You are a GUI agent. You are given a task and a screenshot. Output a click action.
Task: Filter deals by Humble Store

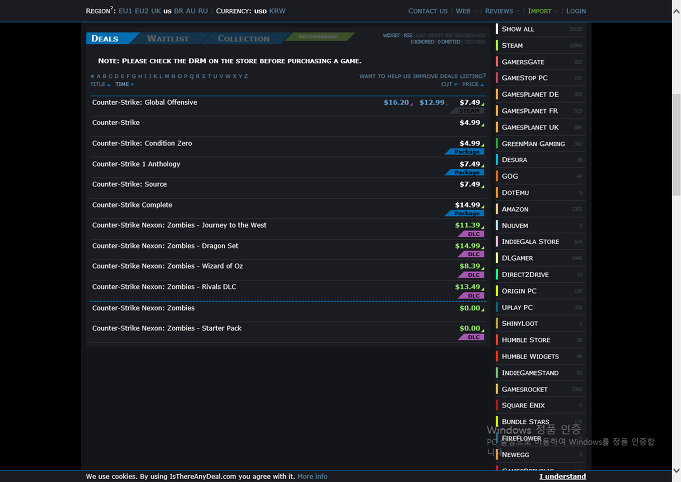(x=541, y=340)
